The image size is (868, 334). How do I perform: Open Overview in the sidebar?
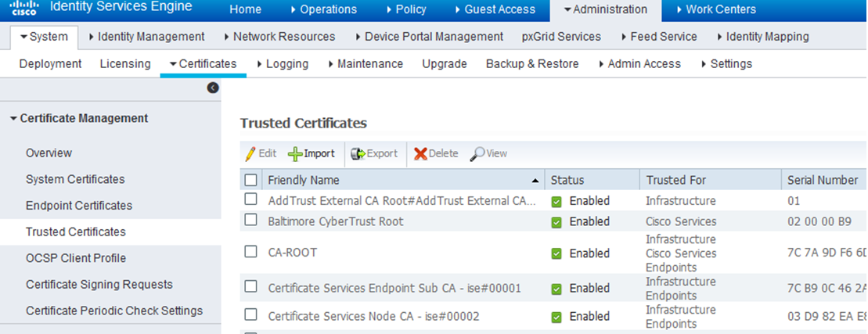tap(49, 153)
